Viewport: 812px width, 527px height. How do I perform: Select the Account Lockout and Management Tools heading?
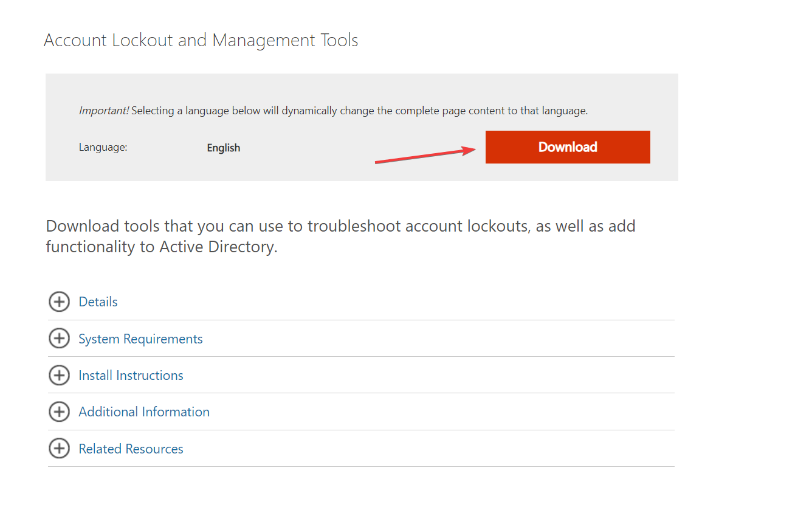pyautogui.click(x=201, y=40)
